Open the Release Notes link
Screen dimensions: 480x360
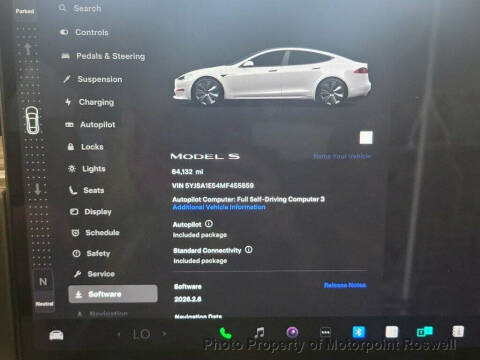(345, 285)
